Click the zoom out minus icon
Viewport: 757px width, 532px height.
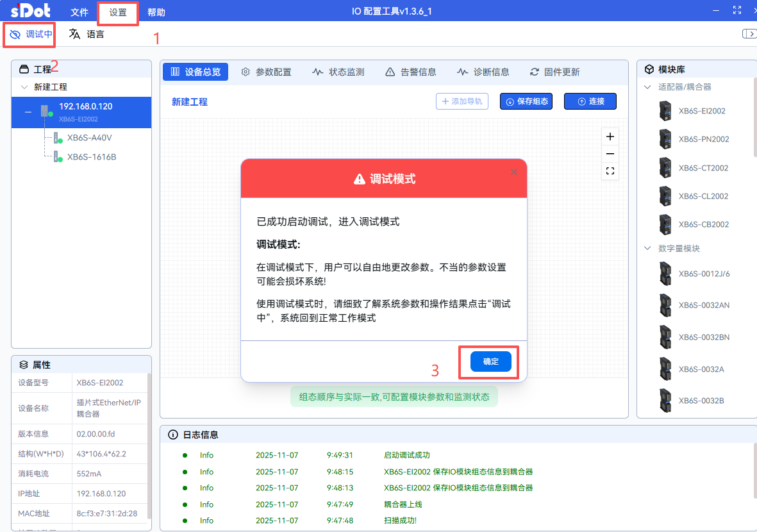click(x=610, y=154)
